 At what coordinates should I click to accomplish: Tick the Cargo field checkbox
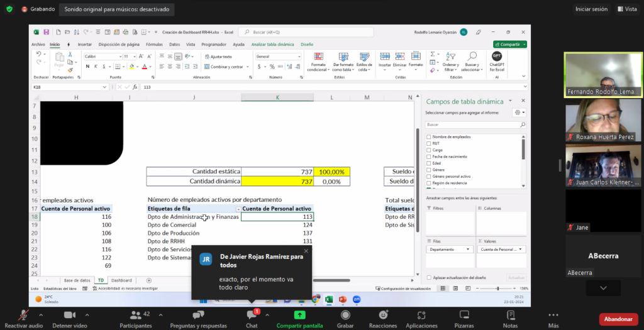click(429, 150)
